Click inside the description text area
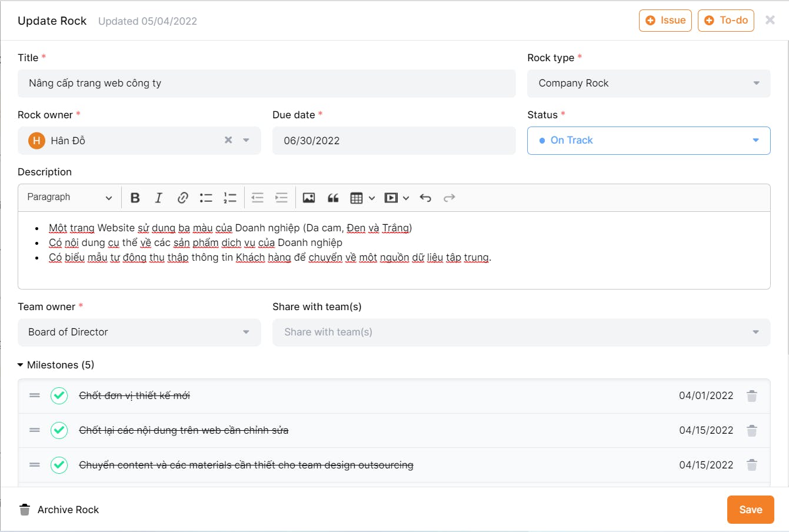This screenshot has height=532, width=789. [394, 251]
